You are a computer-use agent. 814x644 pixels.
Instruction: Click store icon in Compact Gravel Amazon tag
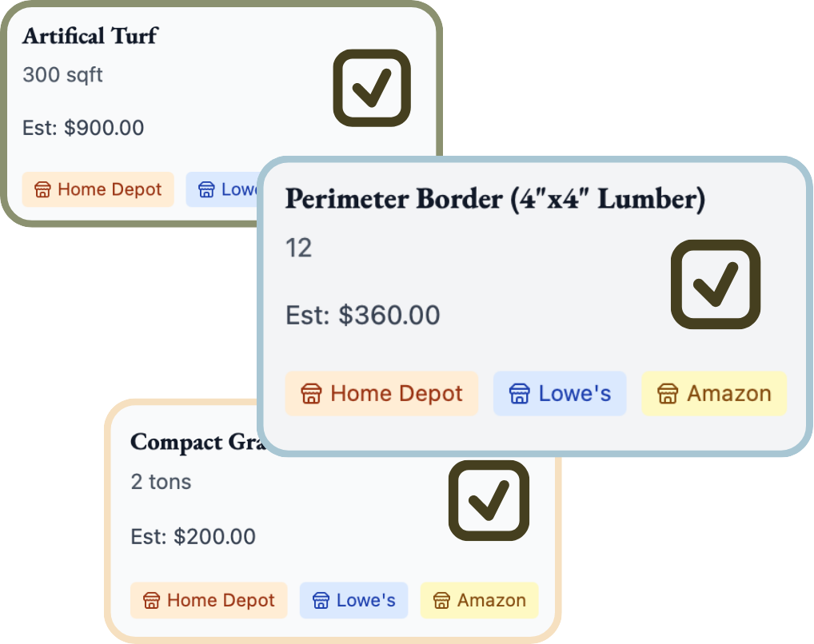[442, 601]
